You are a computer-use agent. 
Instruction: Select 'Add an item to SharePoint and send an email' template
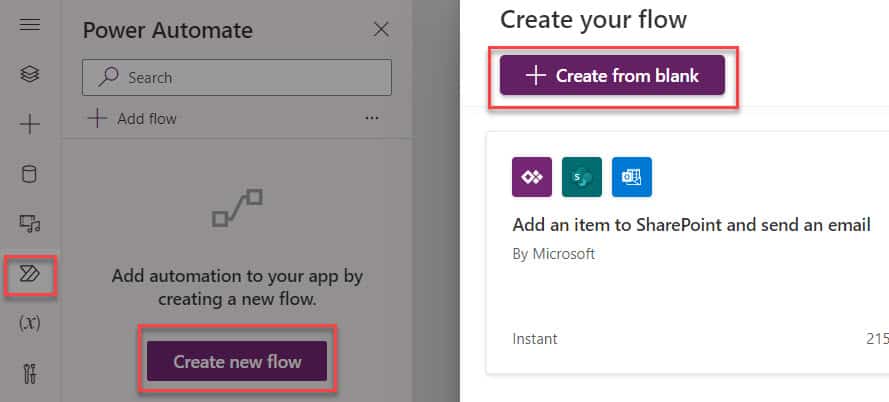click(x=691, y=225)
